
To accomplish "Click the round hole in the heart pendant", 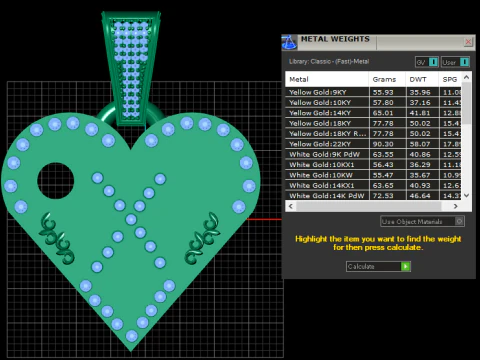I will (55, 181).
